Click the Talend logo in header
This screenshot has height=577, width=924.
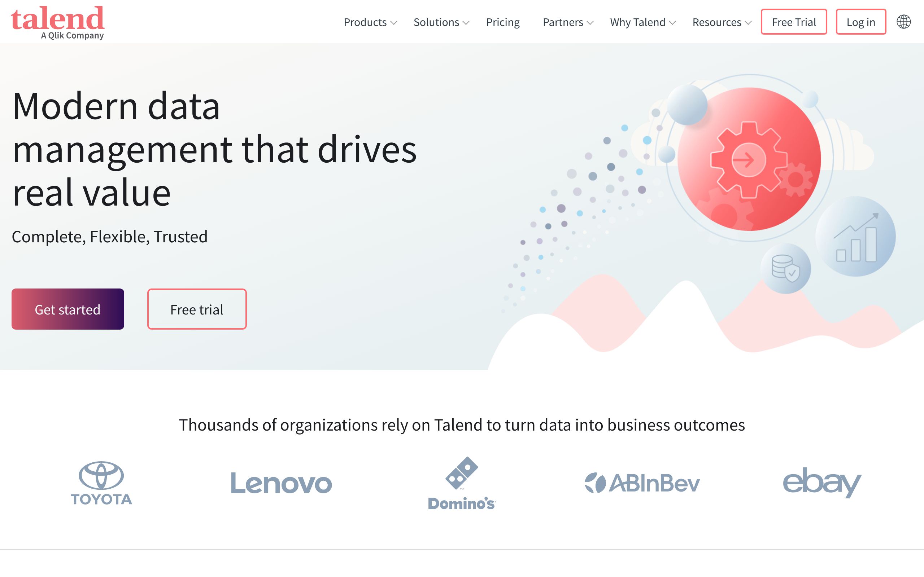[x=58, y=22]
